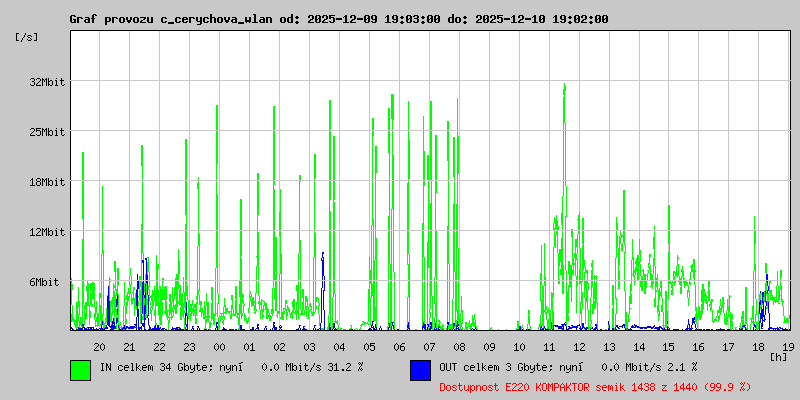Select hour 00 on the time axis
Viewport: 800px width, 400px height.
219,346
